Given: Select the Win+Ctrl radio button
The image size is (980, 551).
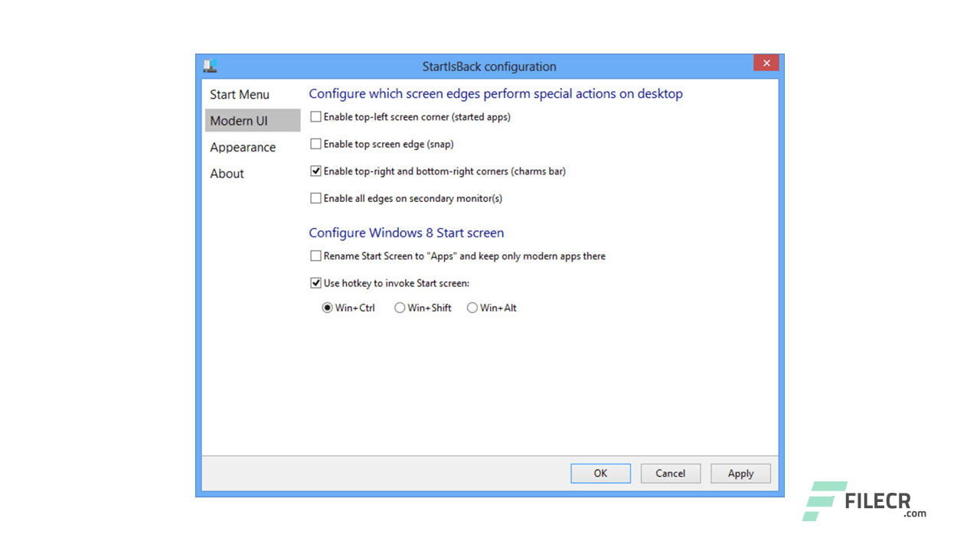Looking at the screenshot, I should [328, 308].
